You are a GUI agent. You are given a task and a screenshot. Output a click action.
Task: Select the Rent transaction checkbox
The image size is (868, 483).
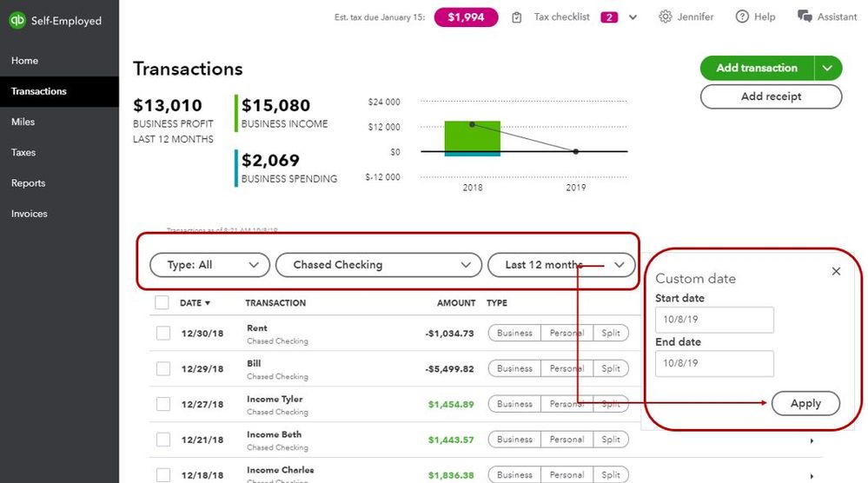click(163, 333)
